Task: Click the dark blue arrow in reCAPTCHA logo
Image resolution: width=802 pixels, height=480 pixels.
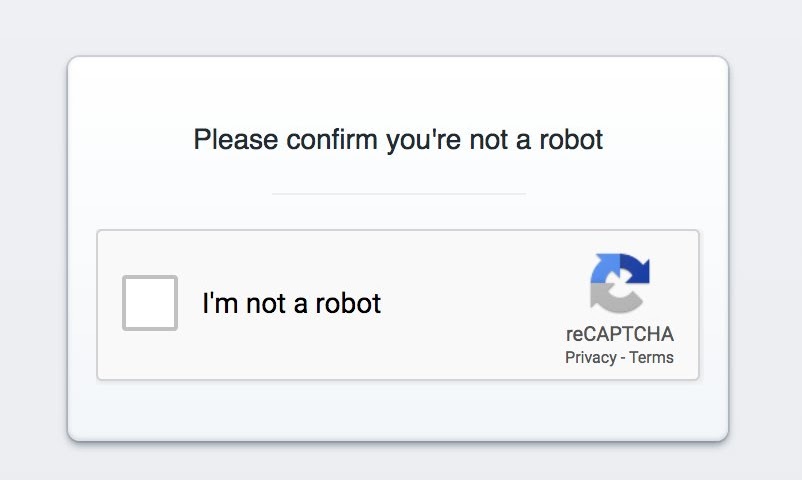Action: (x=637, y=268)
